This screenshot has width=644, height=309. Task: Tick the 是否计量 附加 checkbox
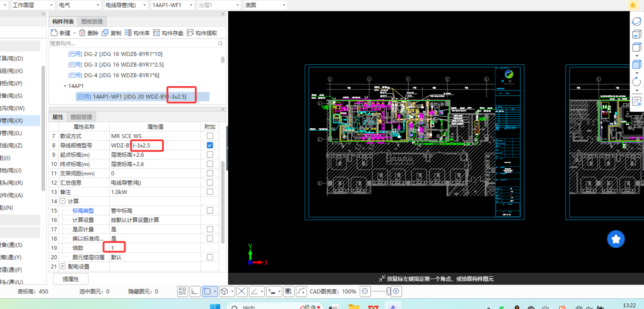pyautogui.click(x=210, y=229)
